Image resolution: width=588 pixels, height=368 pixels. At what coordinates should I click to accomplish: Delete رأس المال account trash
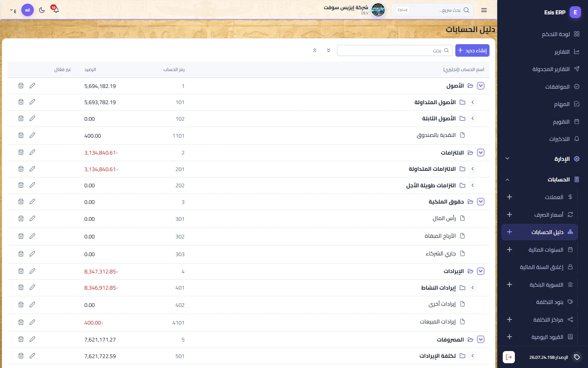(x=21, y=219)
